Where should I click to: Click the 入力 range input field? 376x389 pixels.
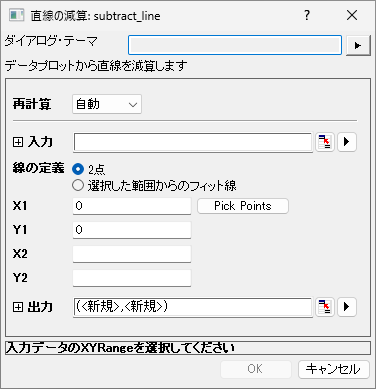coord(193,142)
